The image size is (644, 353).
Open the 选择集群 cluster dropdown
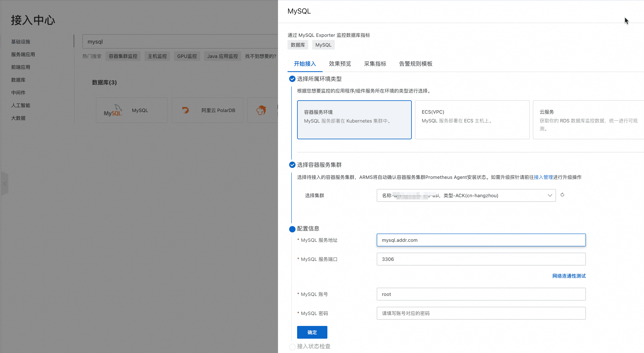[463, 195]
